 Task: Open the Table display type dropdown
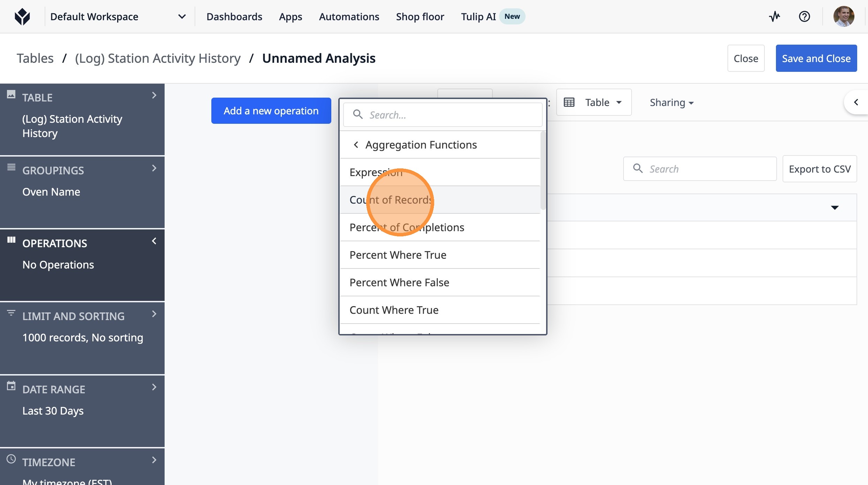coord(594,102)
